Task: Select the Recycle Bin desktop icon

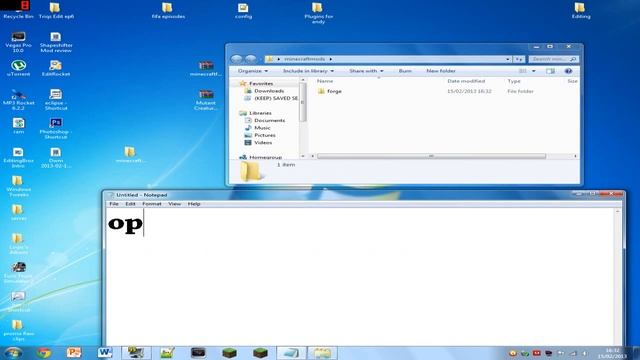Action: (18, 10)
